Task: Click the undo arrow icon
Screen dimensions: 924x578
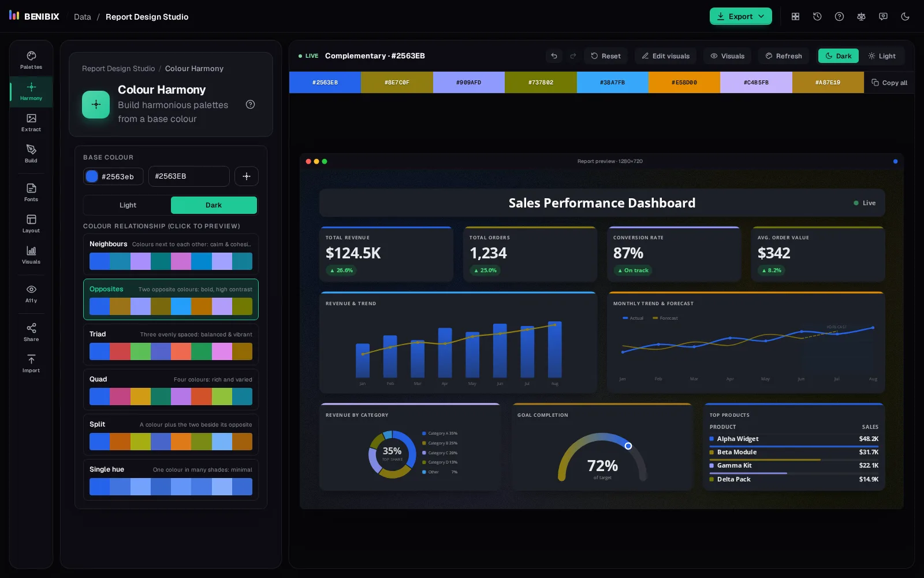Action: pos(554,56)
